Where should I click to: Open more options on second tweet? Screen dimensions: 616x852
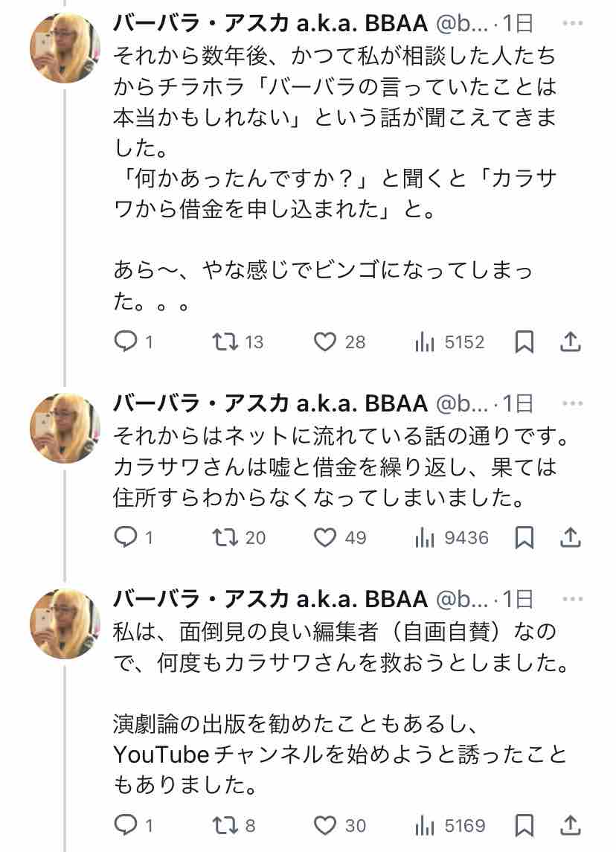[x=572, y=404]
